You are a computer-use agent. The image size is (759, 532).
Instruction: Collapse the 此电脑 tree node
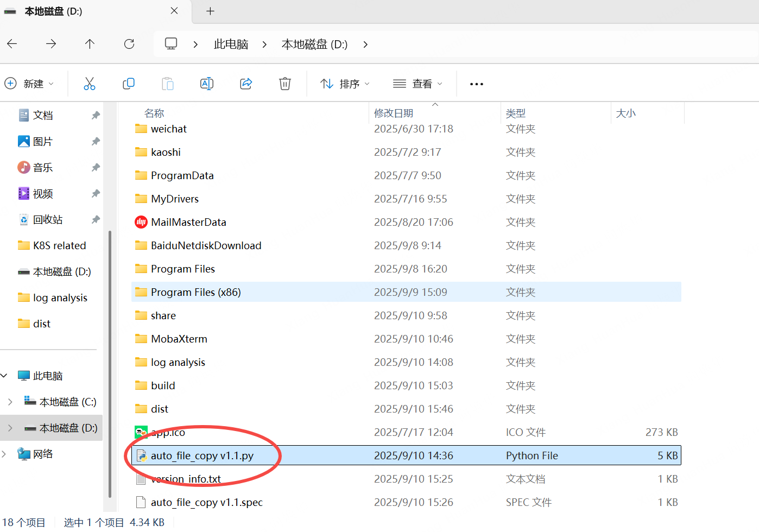pos(4,376)
